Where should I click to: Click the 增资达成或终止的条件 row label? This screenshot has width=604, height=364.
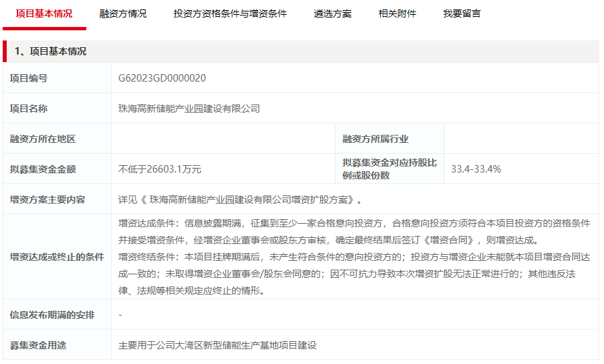[57, 257]
